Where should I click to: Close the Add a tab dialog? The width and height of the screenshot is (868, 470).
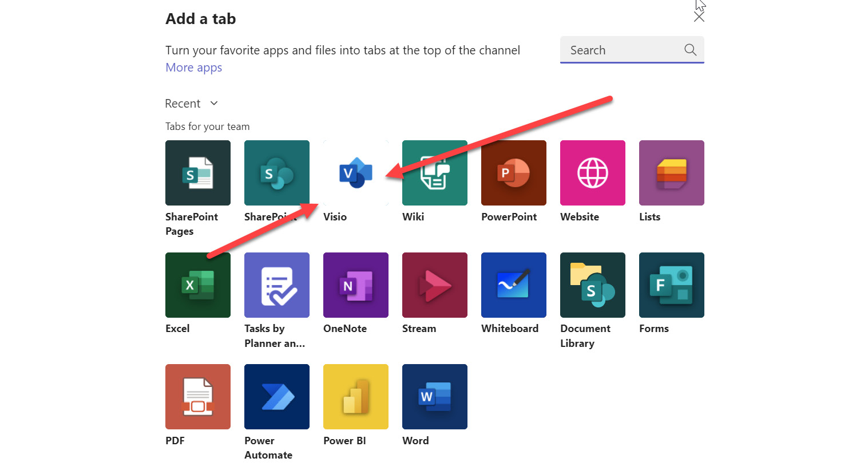pos(699,17)
